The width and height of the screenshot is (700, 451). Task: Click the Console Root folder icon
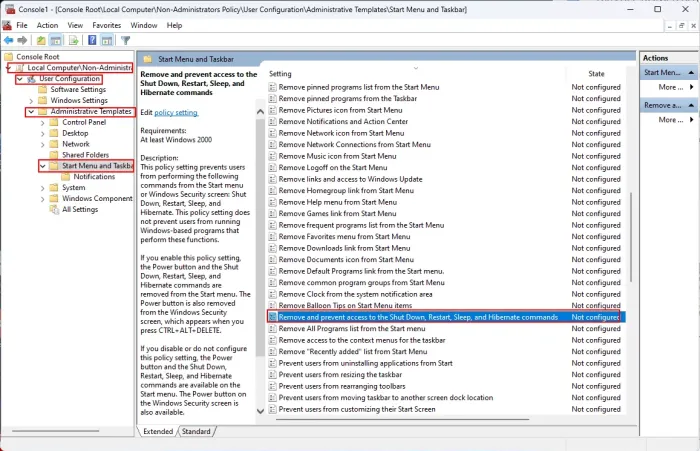coord(8,57)
